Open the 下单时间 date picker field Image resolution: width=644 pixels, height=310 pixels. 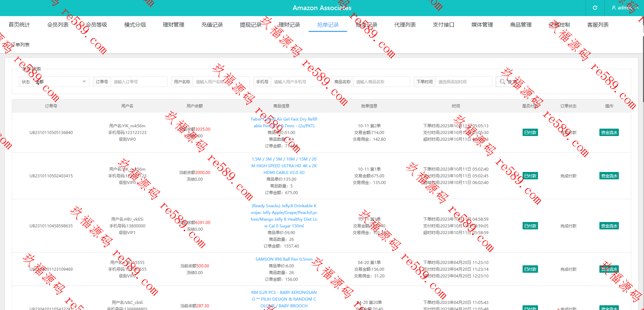coord(464,82)
